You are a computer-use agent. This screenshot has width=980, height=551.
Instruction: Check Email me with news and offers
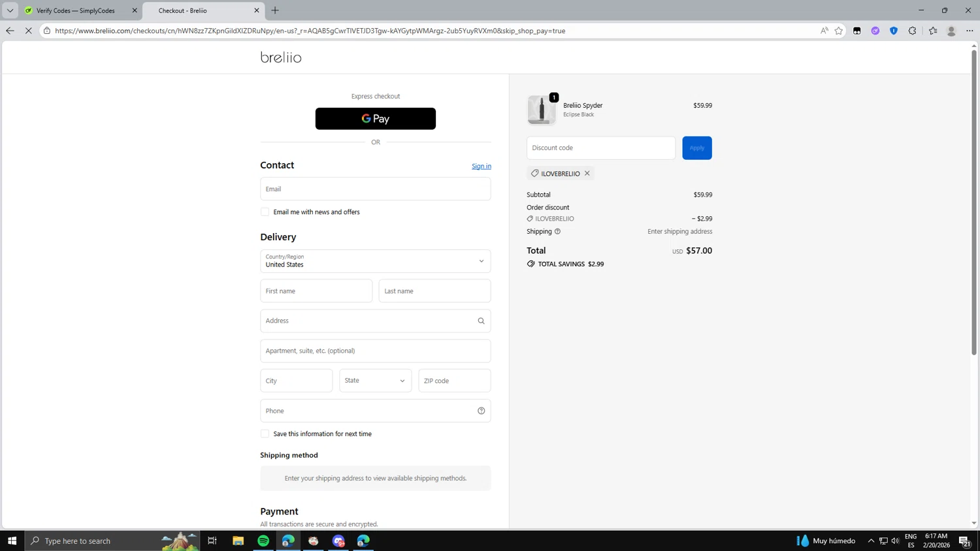[265, 212]
